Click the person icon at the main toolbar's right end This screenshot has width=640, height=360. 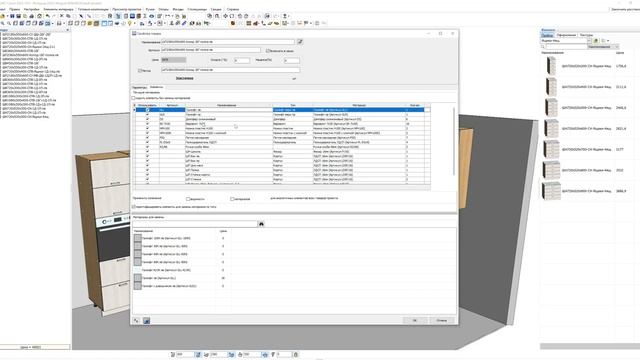(285, 16)
